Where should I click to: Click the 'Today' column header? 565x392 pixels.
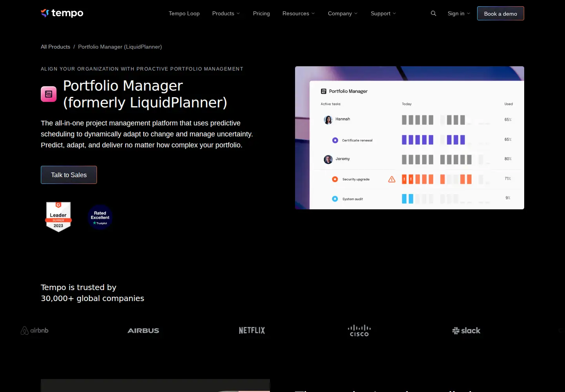[x=406, y=104]
